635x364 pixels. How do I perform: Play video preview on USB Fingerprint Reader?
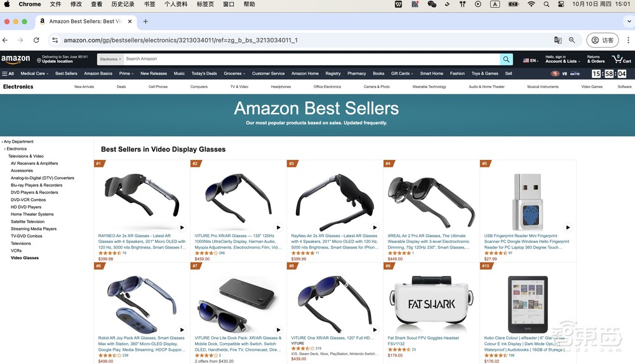568,227
